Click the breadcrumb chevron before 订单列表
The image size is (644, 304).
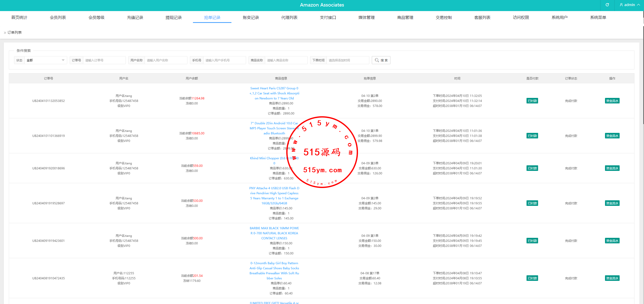point(5,33)
